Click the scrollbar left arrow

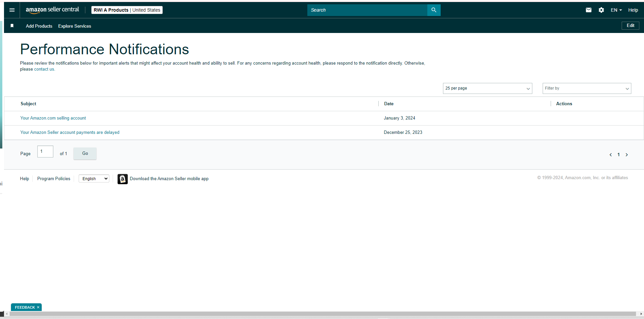(x=7, y=314)
